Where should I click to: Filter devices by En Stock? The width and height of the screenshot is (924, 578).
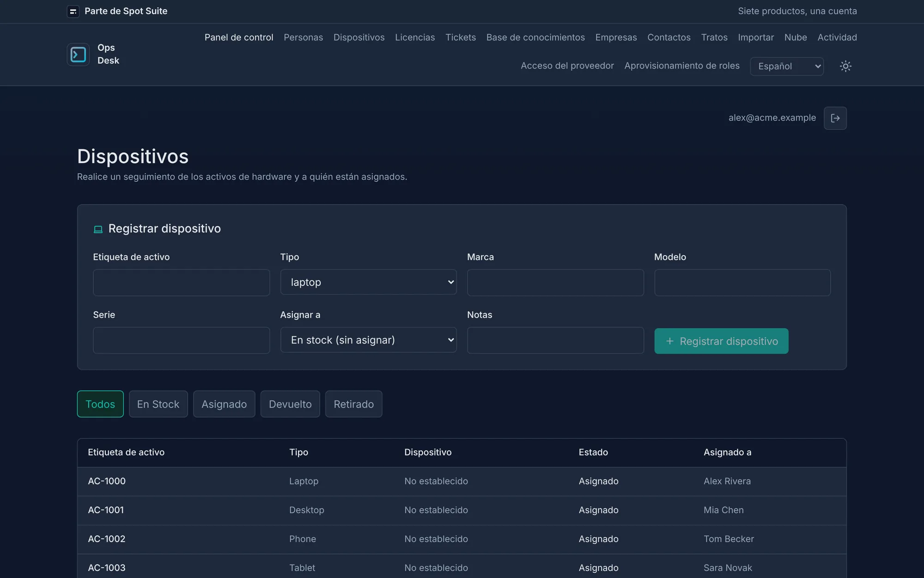tap(158, 404)
